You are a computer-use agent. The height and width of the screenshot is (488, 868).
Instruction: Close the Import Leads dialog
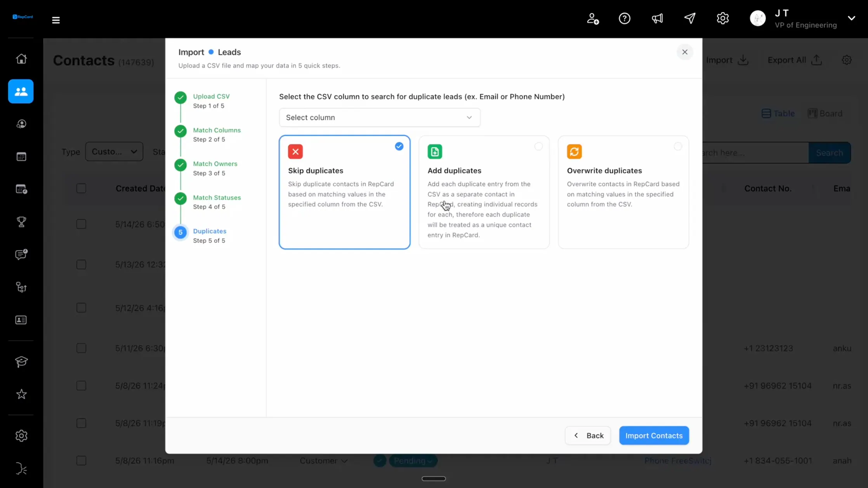[x=684, y=52]
